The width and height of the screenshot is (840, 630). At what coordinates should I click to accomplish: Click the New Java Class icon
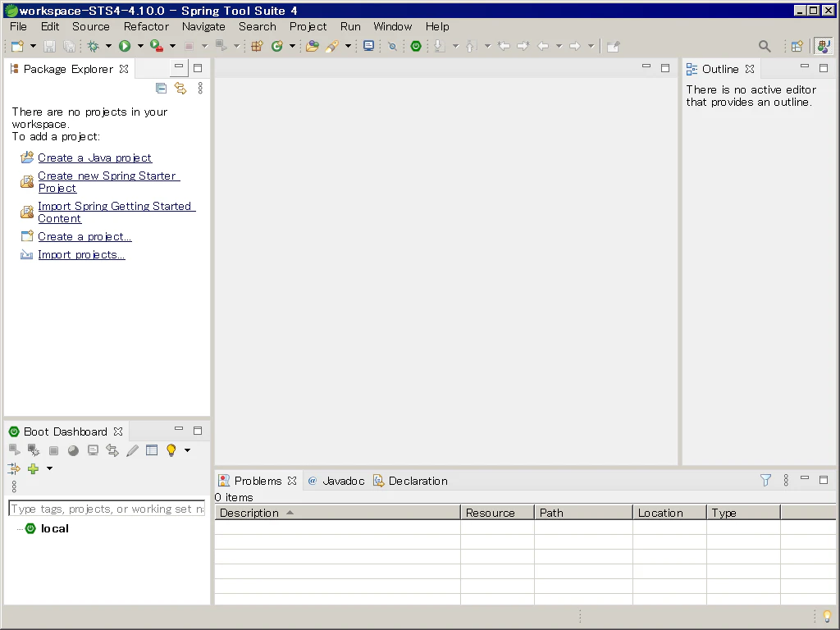277,47
